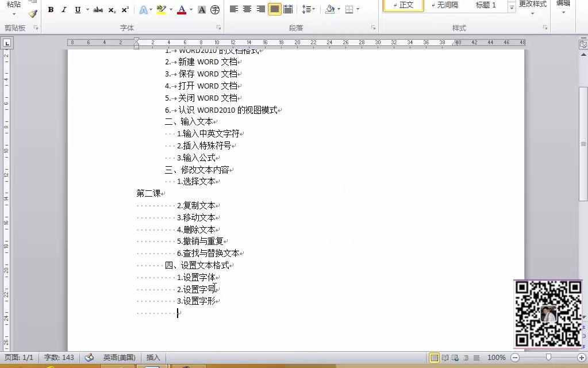Open the 更改样式 menu

click(532, 8)
